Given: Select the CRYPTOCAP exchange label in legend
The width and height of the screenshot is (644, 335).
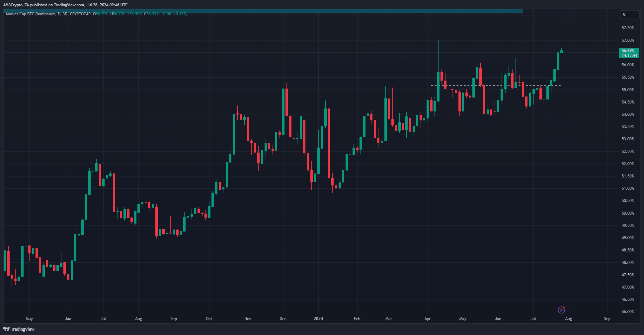Looking at the screenshot, I should click(80, 14).
